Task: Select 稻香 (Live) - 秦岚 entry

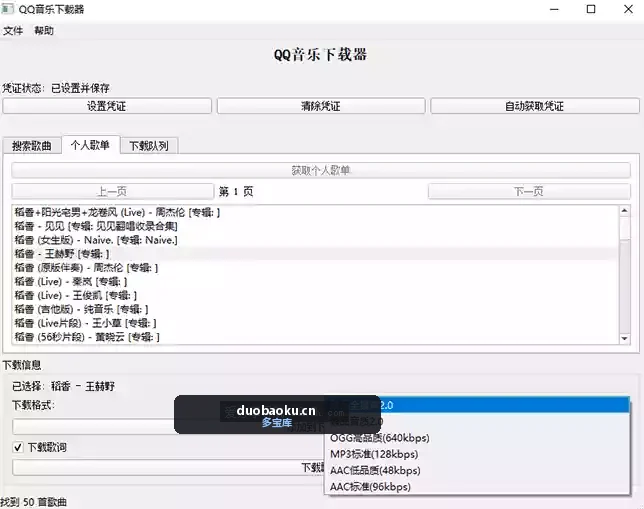Action: 315,281
